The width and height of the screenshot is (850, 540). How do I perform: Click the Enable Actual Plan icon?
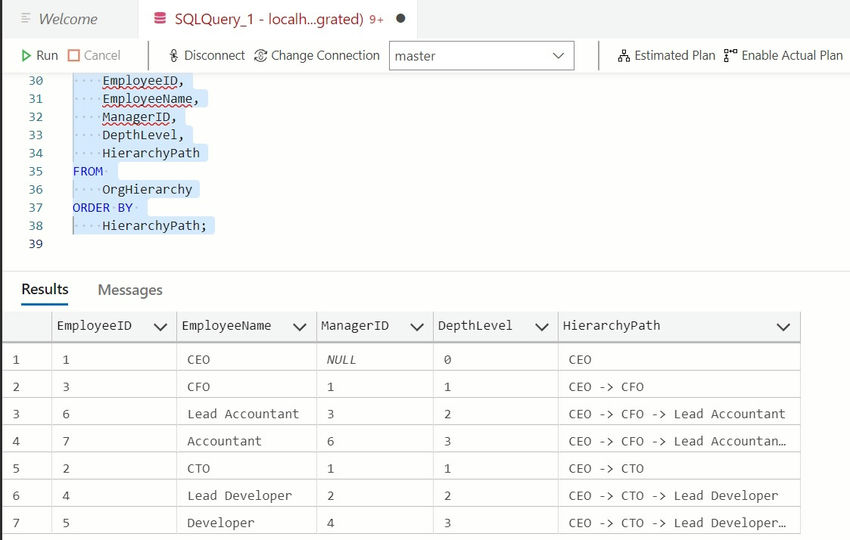[731, 56]
